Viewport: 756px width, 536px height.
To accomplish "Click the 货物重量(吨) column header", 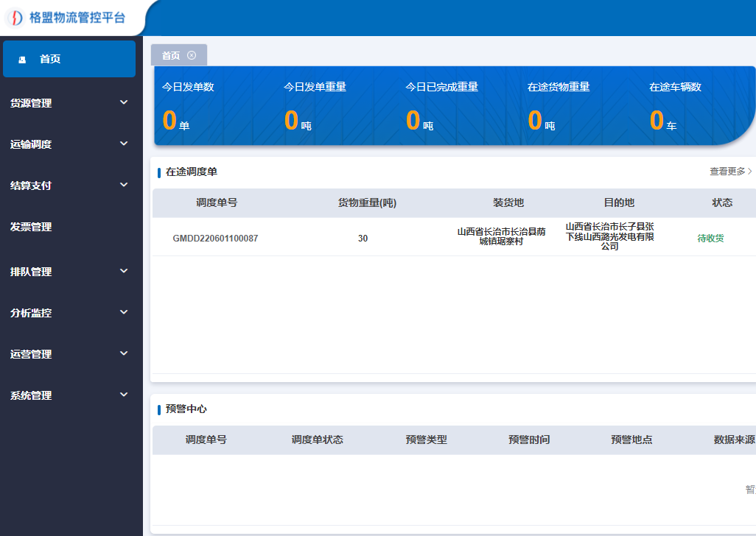I will coord(367,203).
